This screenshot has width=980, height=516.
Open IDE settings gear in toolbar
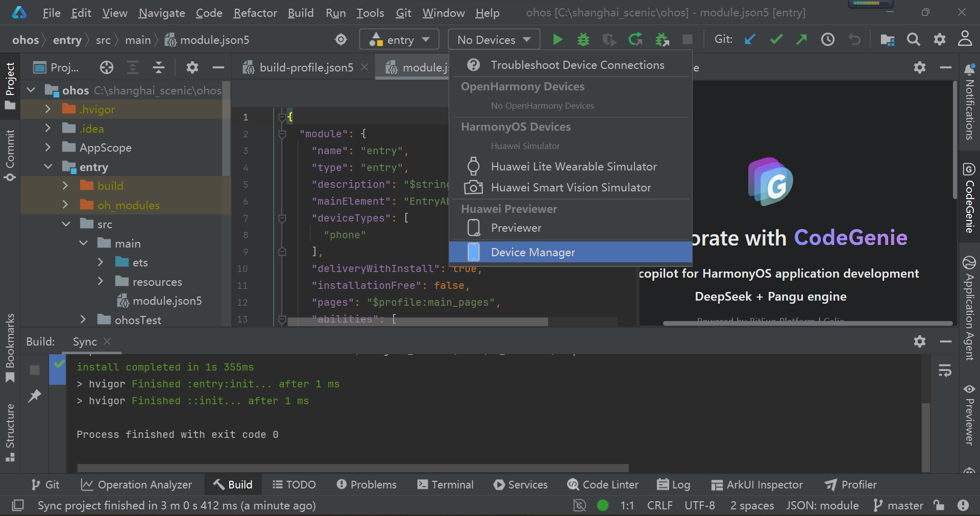pos(939,39)
